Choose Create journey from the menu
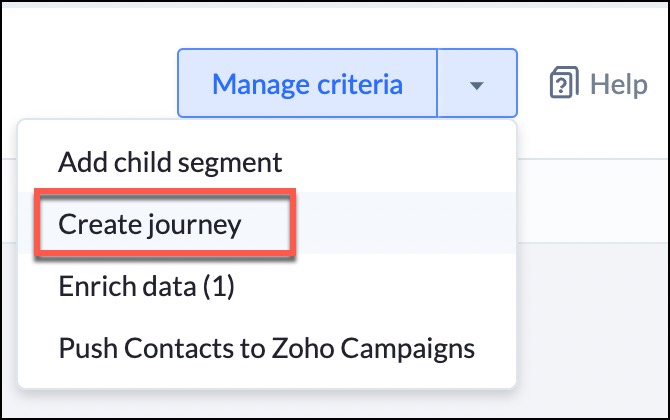Image resolution: width=670 pixels, height=420 pixels. click(150, 224)
